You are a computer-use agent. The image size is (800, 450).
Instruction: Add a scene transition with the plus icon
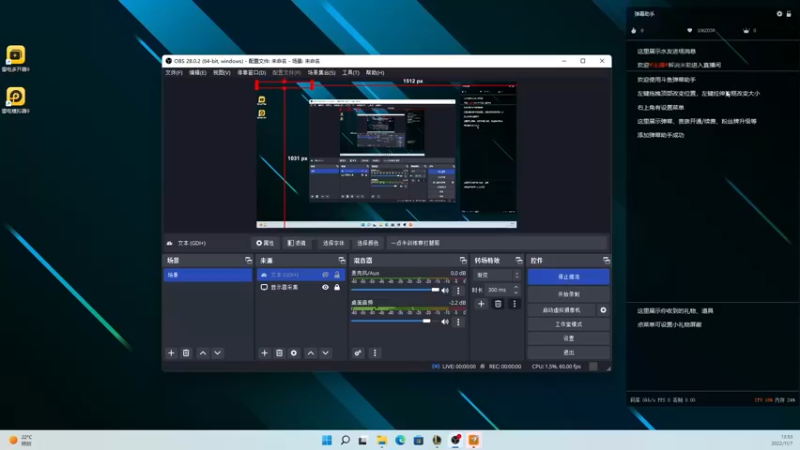click(x=481, y=304)
